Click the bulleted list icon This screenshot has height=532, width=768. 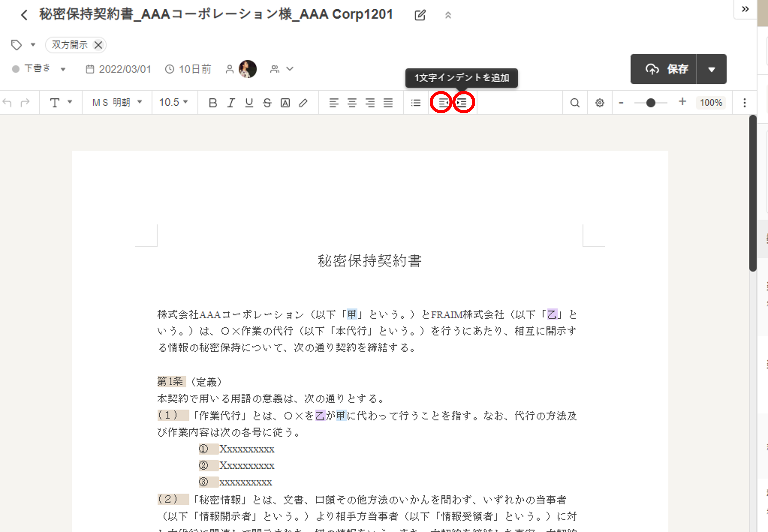[415, 103]
